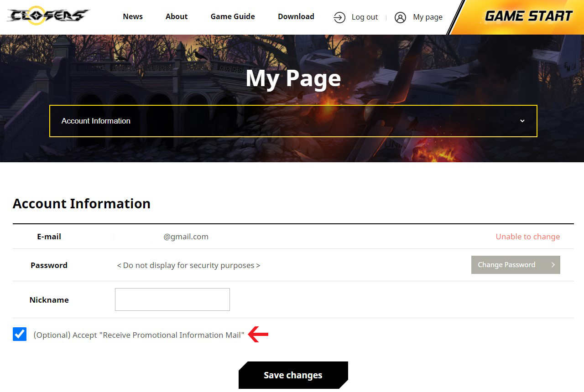
Task: Click the Receive Promotional Information Mail label
Action: point(139,335)
